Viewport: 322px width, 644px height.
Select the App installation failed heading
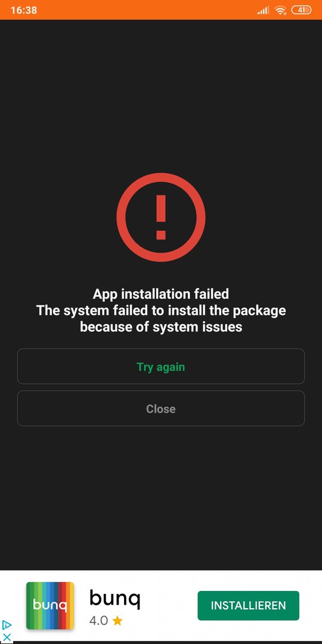(161, 294)
